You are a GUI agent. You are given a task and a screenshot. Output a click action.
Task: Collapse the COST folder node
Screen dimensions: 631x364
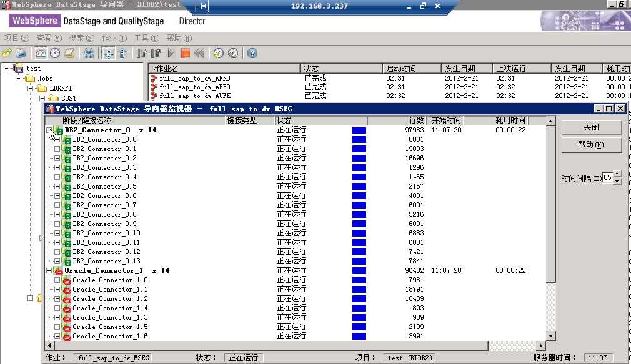tap(42, 98)
